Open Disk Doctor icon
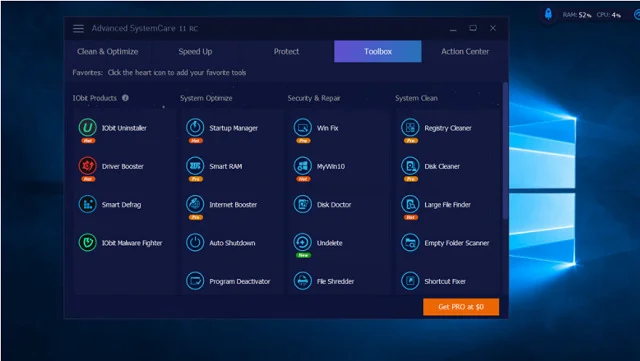640x361 pixels. (x=302, y=204)
